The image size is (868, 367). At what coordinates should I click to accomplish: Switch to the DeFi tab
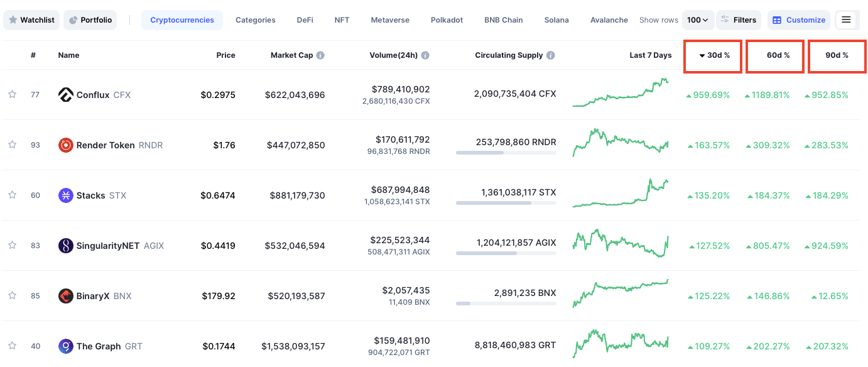click(305, 20)
